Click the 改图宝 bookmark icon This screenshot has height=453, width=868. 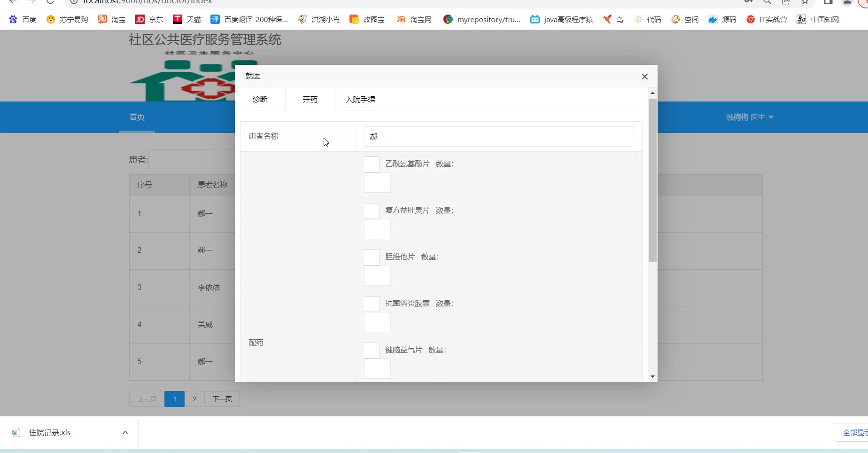(x=354, y=19)
